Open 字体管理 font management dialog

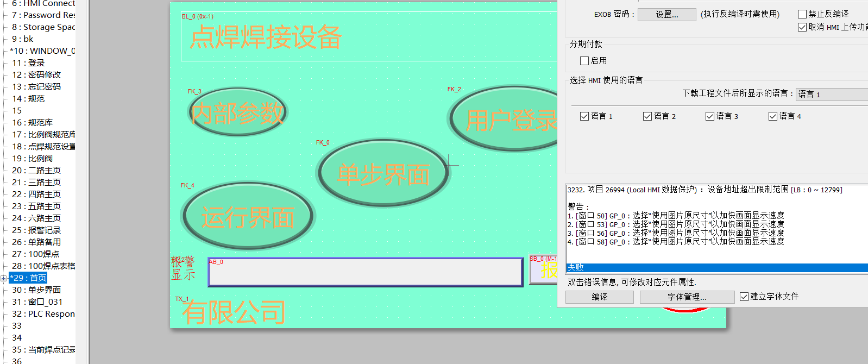tap(687, 297)
